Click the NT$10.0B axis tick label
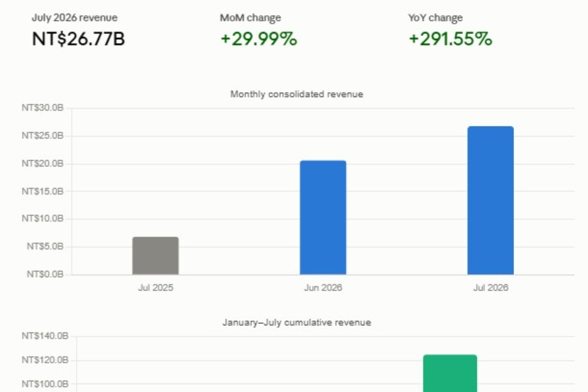The height and width of the screenshot is (392, 588). click(43, 219)
